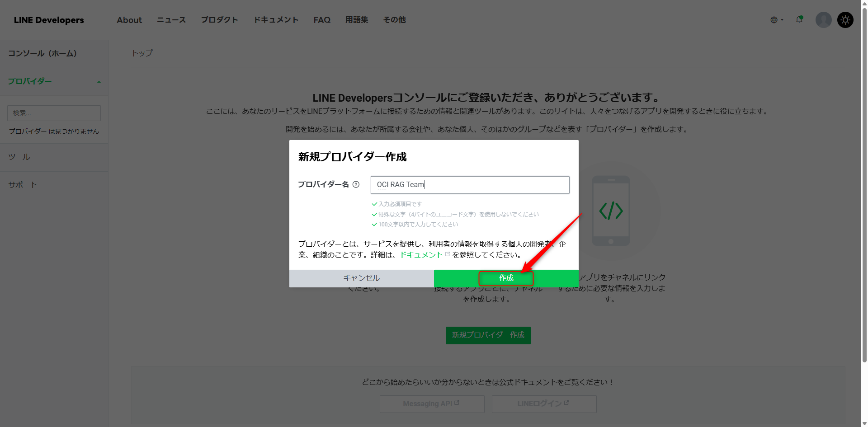
Task: Open the ドキュメント link in dialog
Action: coord(421,255)
